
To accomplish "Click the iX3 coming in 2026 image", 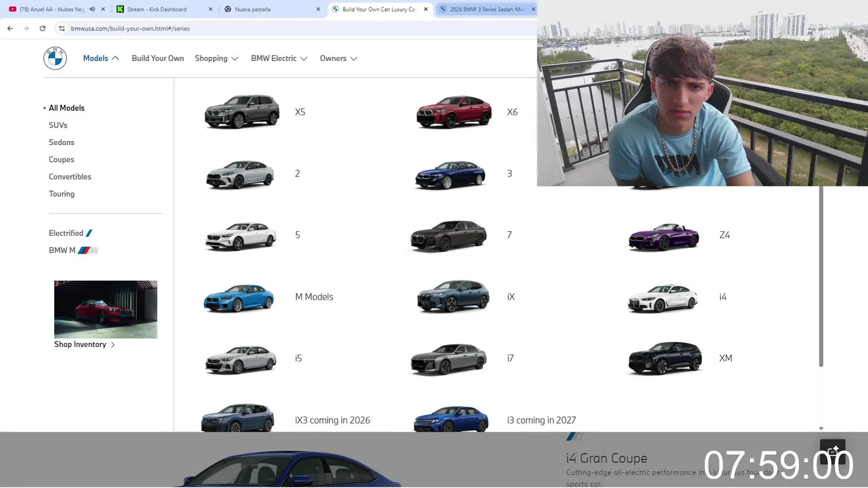I will click(x=237, y=417).
